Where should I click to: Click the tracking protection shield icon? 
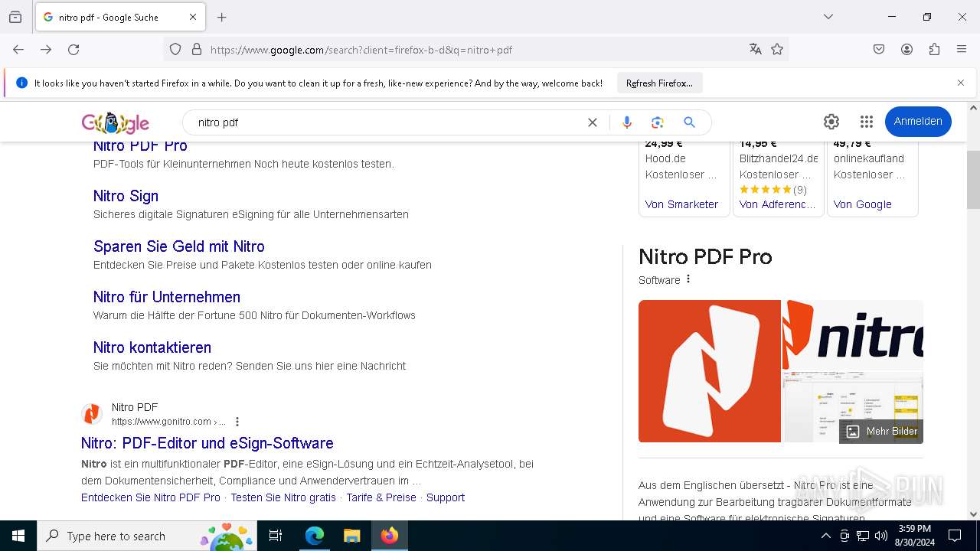(175, 50)
